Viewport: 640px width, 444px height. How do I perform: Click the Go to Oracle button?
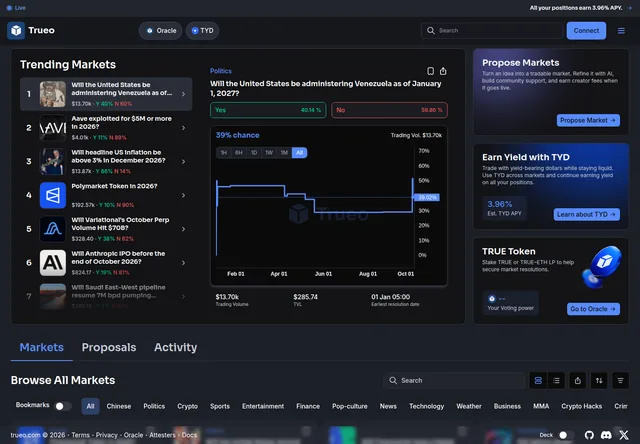593,309
